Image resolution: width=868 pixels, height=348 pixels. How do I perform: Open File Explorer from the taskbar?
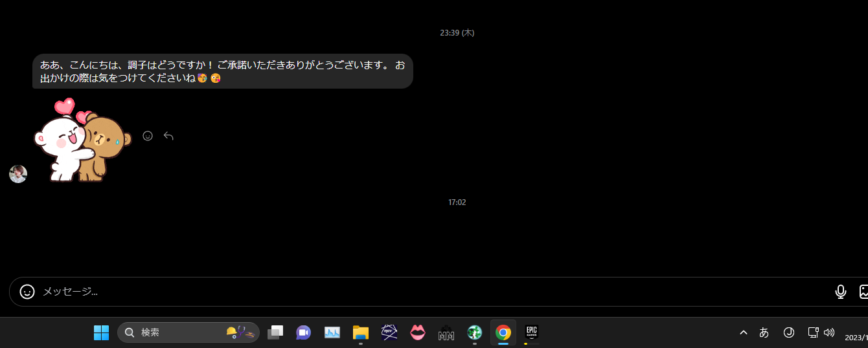coord(361,332)
